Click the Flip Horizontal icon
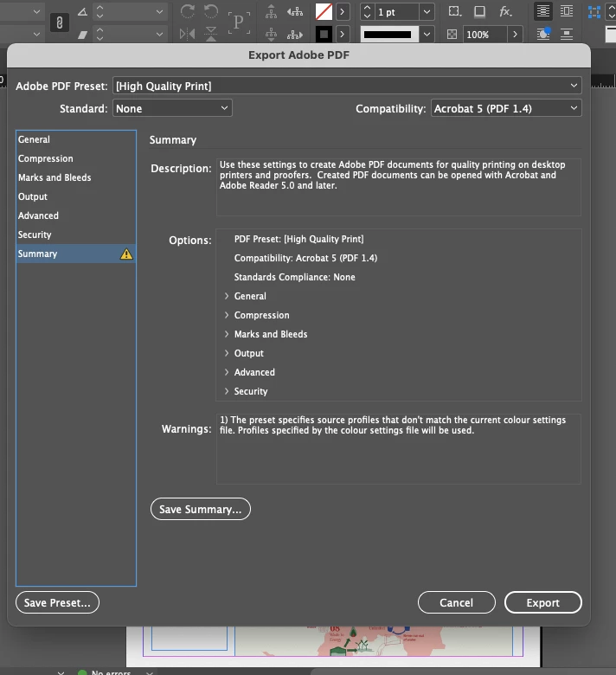The height and width of the screenshot is (675, 616). point(187,34)
